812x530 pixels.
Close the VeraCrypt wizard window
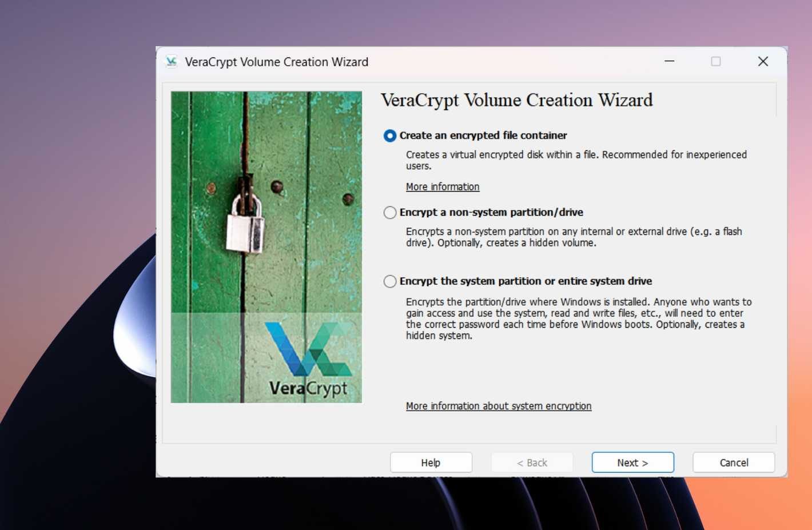[763, 61]
